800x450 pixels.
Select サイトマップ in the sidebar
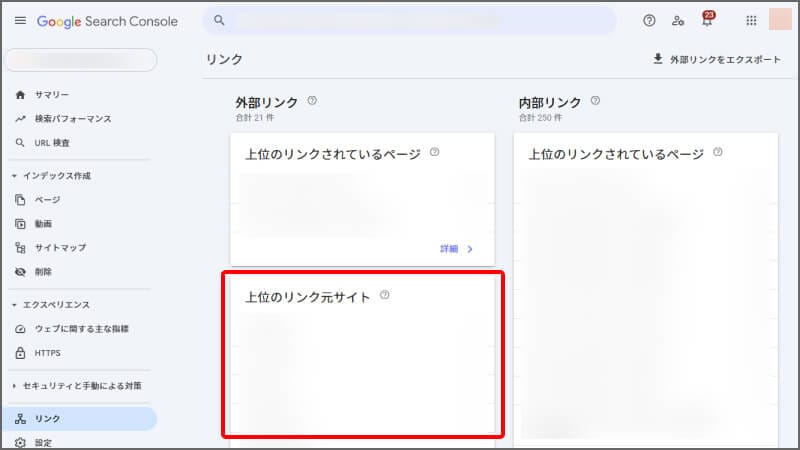60,247
